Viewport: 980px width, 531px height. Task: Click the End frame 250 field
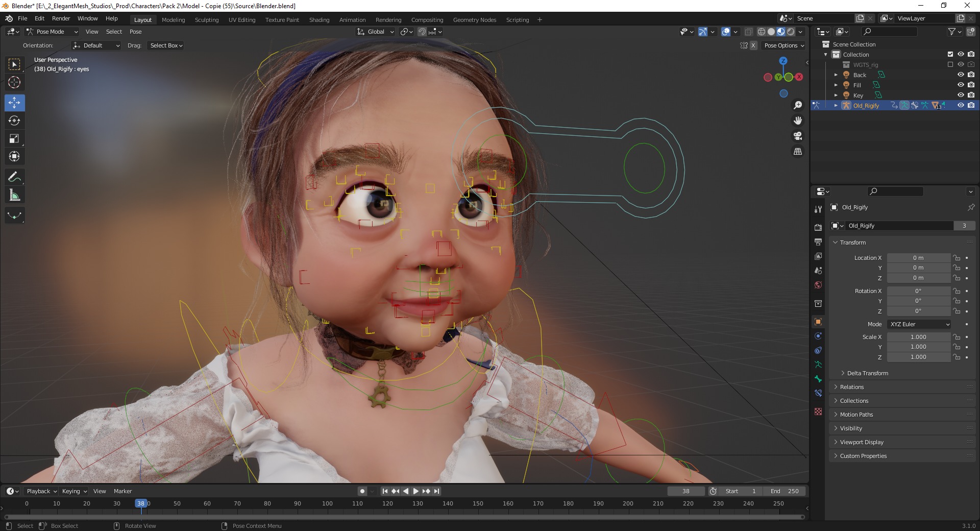click(x=785, y=491)
